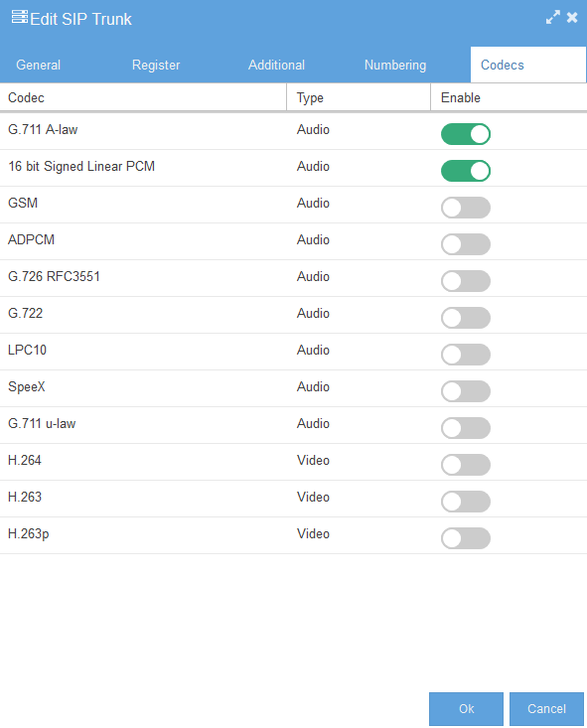Screen dimensions: 587x728
Task: Click the expand dialog arrows icon
Action: [x=552, y=18]
